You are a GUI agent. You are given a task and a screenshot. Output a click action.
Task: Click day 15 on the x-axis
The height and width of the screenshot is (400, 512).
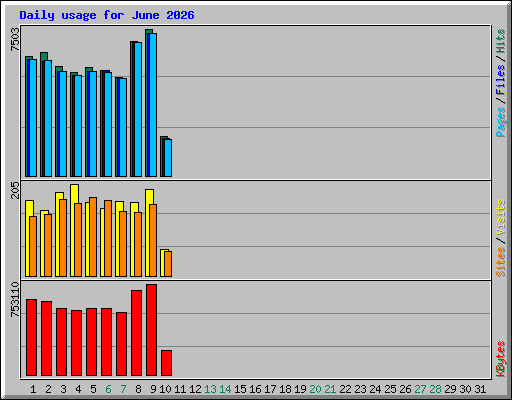tap(240, 389)
